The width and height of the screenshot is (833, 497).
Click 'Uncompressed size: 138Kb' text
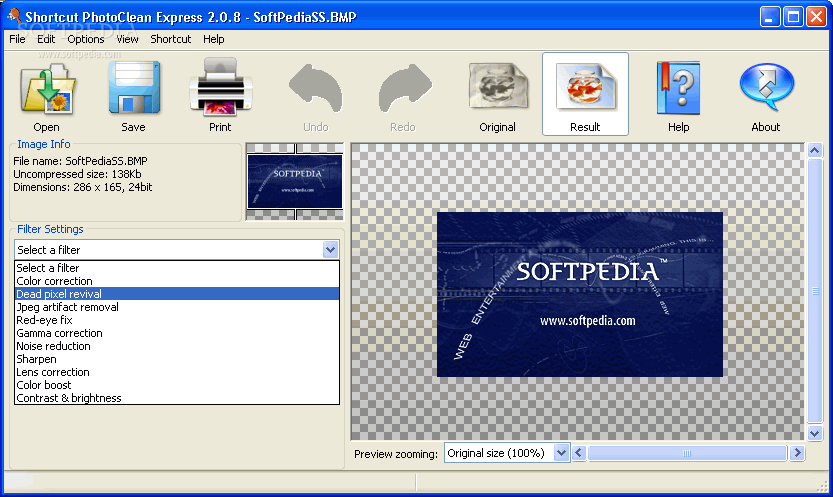[x=77, y=174]
